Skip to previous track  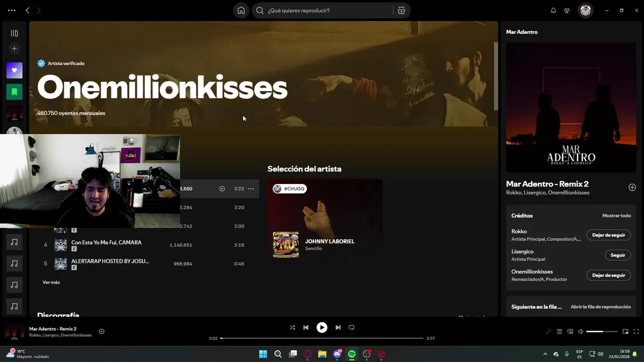[306, 327]
